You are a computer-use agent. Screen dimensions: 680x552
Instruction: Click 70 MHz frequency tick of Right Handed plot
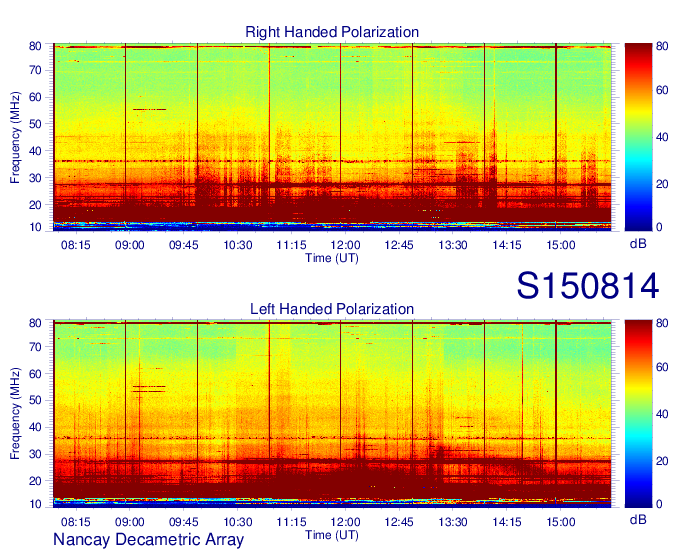[35, 70]
